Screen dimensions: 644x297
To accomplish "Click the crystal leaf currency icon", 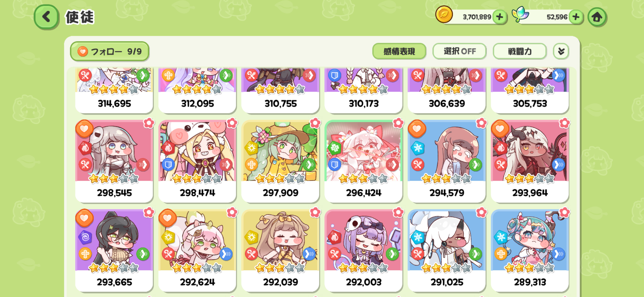I will (x=520, y=14).
